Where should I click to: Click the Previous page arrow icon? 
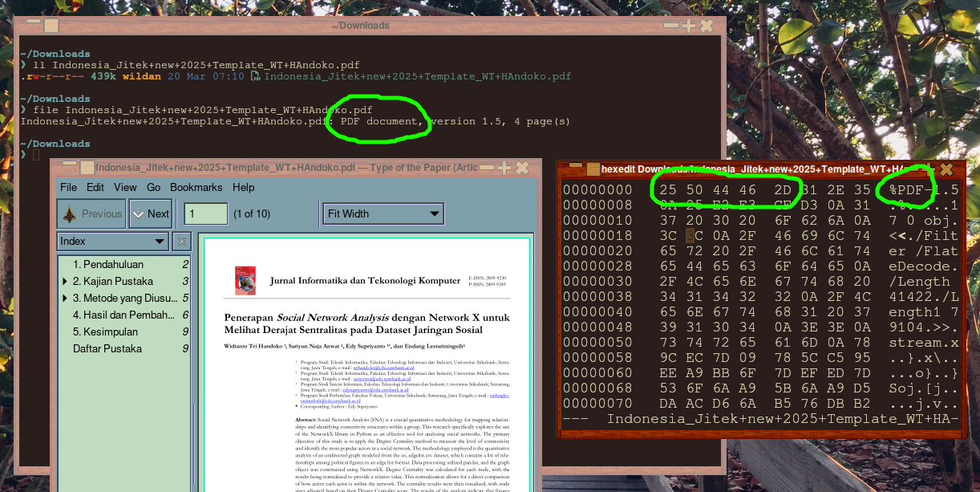(x=69, y=214)
